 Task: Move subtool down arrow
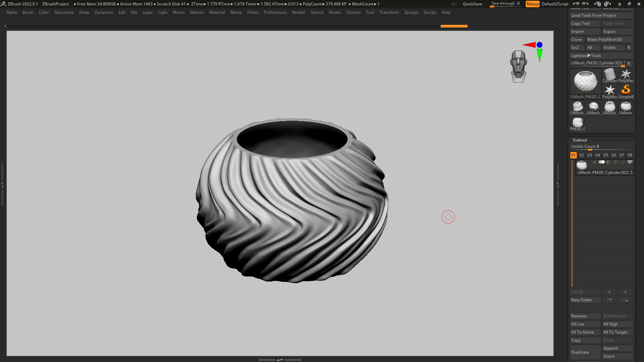click(626, 292)
